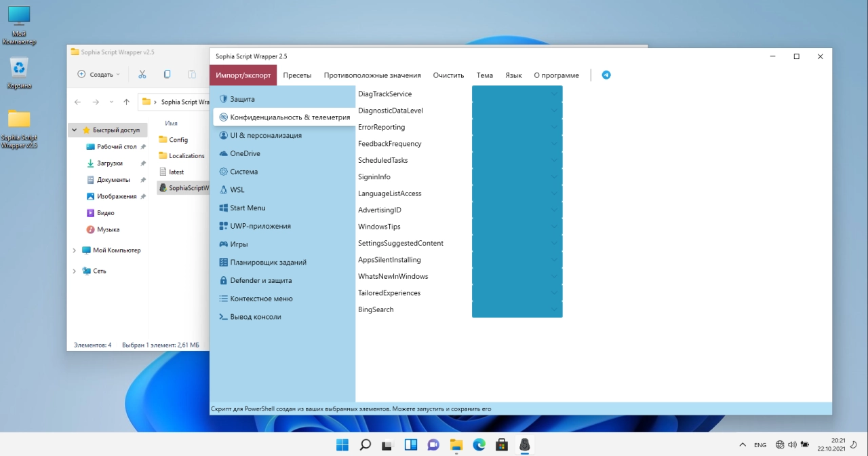Viewport: 868px width, 456px height.
Task: Open the SigninInfo dropdown
Action: tap(517, 177)
